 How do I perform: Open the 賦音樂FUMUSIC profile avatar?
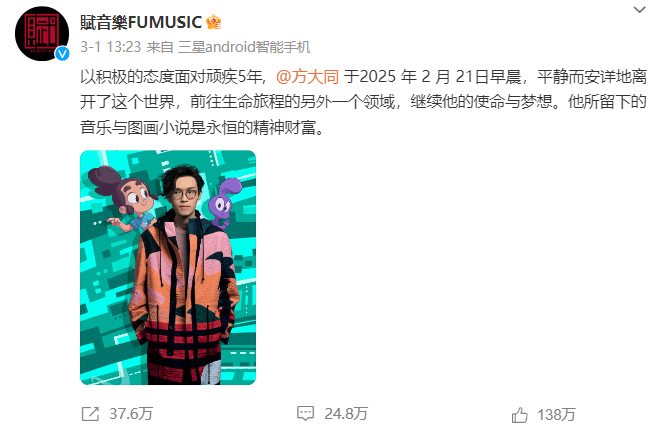click(42, 34)
